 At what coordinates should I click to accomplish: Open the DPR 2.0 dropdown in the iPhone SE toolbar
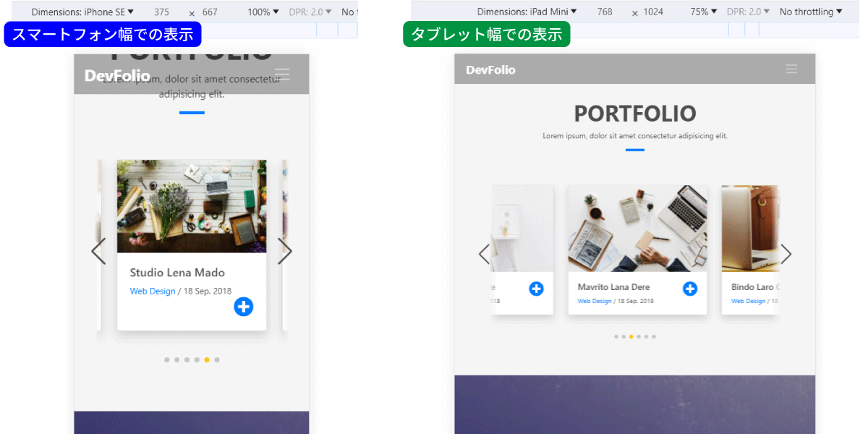pyautogui.click(x=310, y=12)
